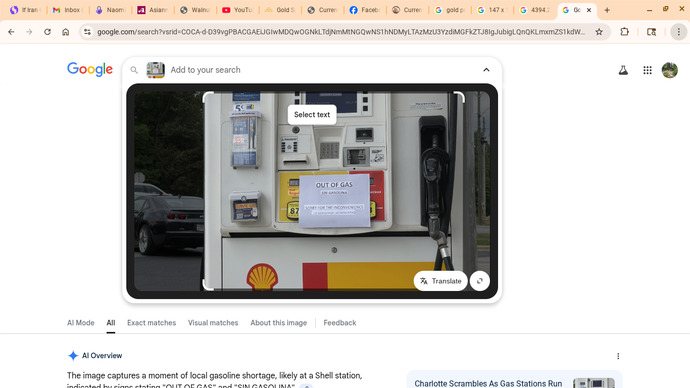The image size is (690, 388).
Task: Select the All results tab
Action: click(x=111, y=323)
